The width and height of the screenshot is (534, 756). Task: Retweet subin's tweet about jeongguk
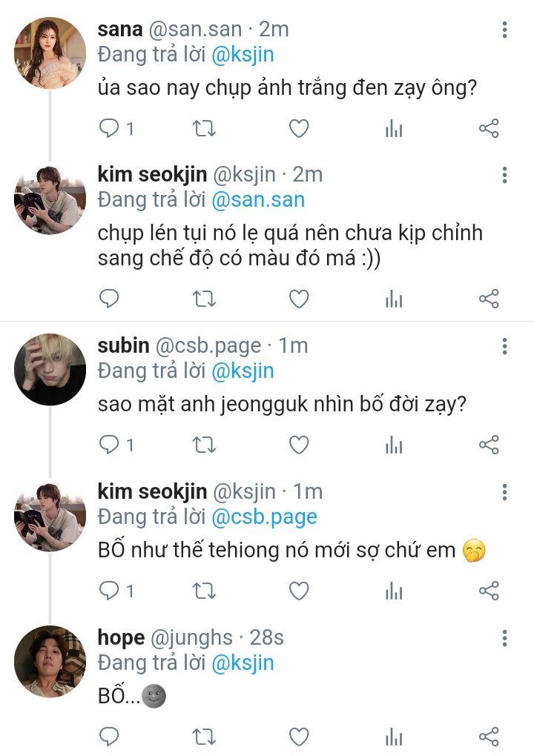[204, 445]
